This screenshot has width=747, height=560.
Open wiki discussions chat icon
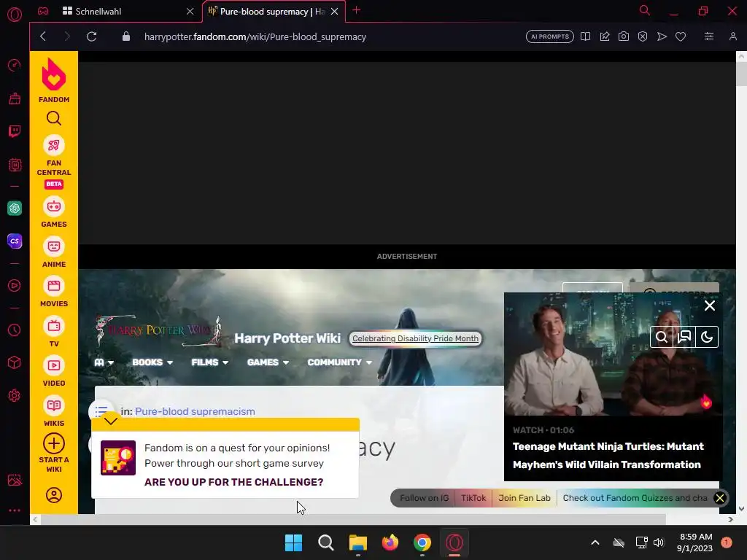684,337
